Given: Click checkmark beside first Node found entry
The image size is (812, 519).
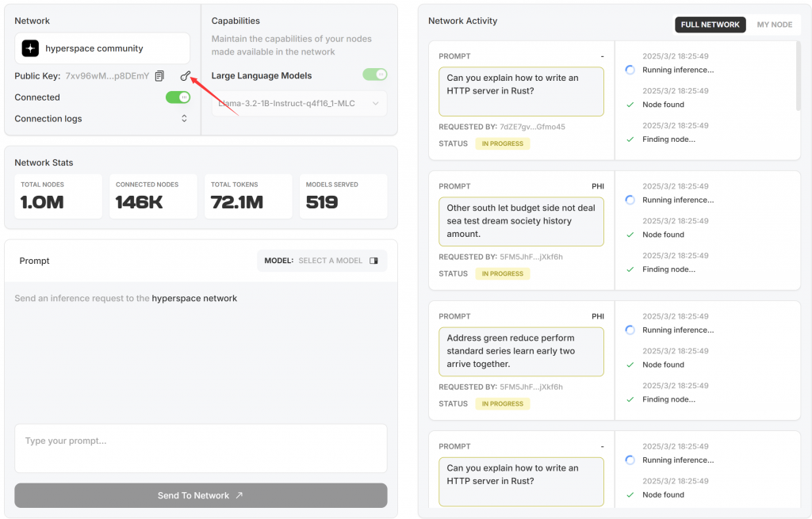Looking at the screenshot, I should 630,105.
